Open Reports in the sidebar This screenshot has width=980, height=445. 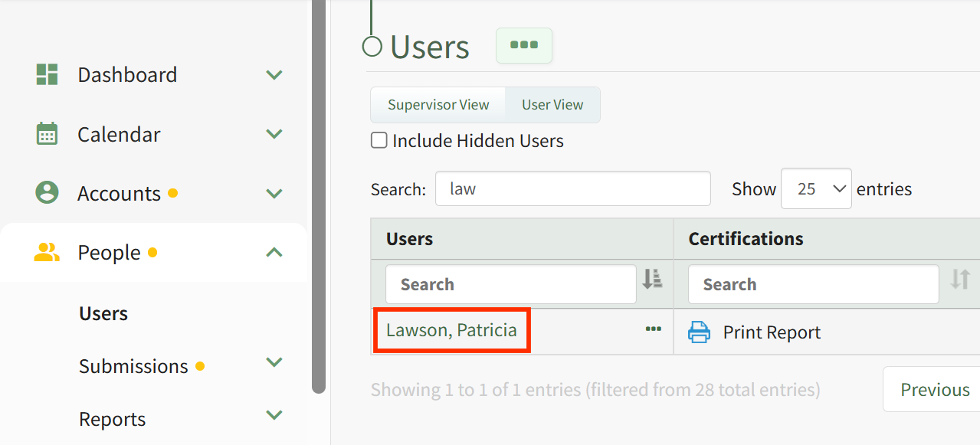113,419
